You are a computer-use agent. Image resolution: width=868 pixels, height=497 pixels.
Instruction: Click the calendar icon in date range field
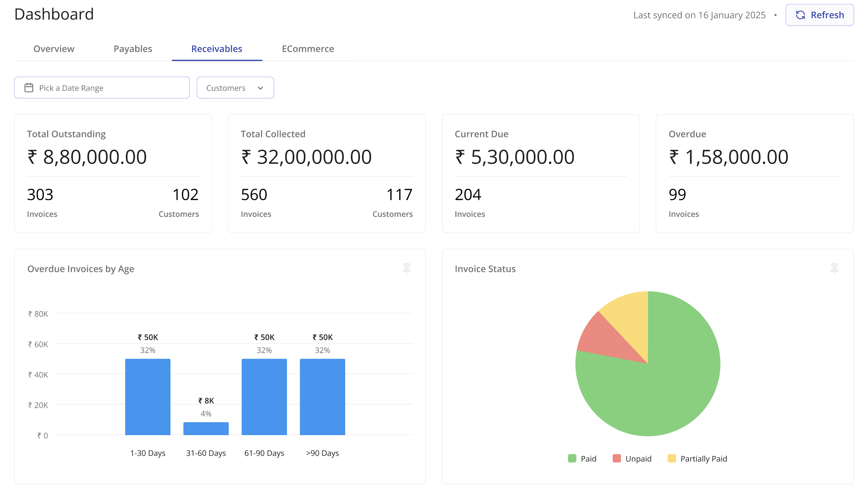29,88
